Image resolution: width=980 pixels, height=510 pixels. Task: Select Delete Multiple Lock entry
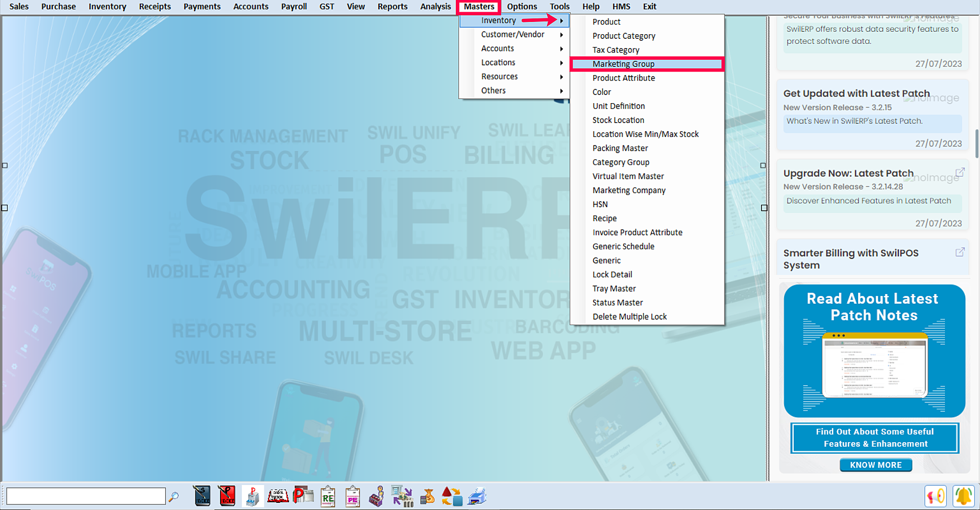click(647, 317)
